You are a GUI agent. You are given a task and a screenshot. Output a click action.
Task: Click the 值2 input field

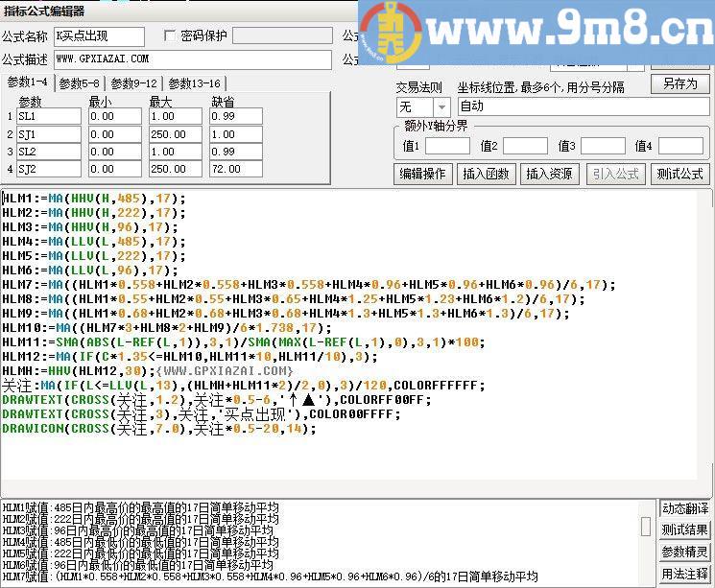[x=525, y=146]
